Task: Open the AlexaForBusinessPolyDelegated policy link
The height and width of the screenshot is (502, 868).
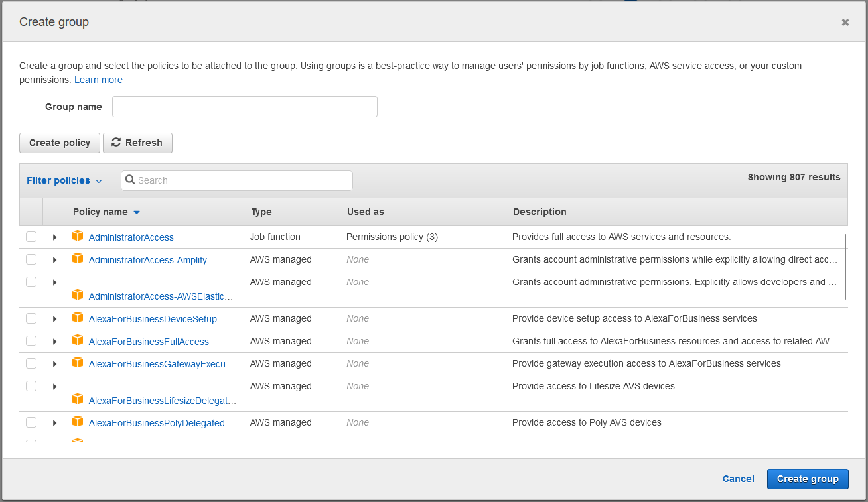Action: coord(161,423)
